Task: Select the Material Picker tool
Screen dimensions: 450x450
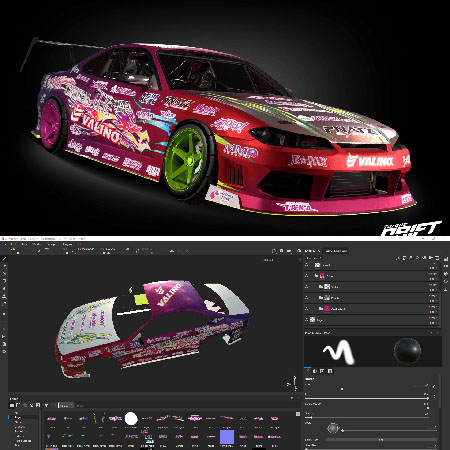Action: tap(4, 304)
